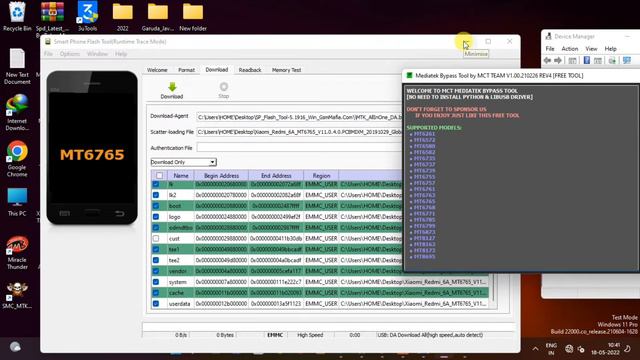Open Spd_Latest archive icon on desktop
Screen dimensions: 640x360
(52, 12)
